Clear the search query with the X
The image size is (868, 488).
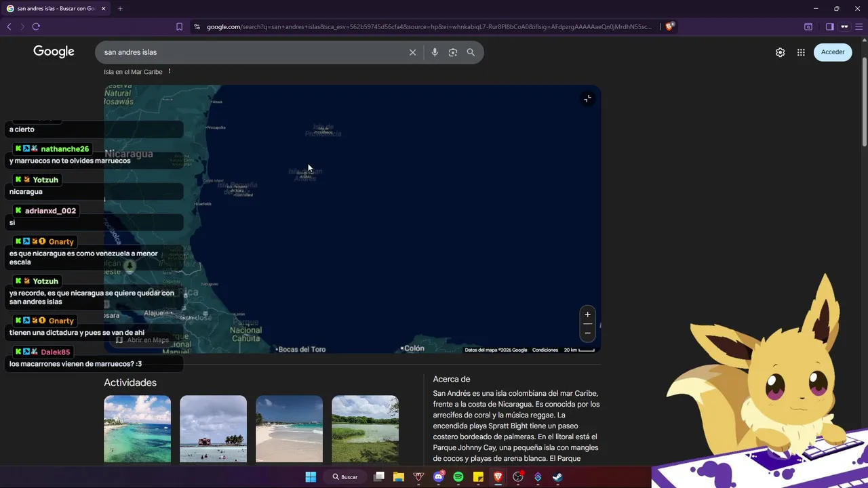click(x=412, y=52)
